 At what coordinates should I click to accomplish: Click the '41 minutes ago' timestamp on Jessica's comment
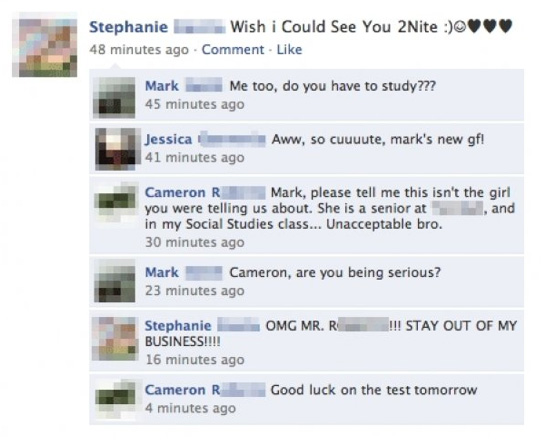[195, 158]
